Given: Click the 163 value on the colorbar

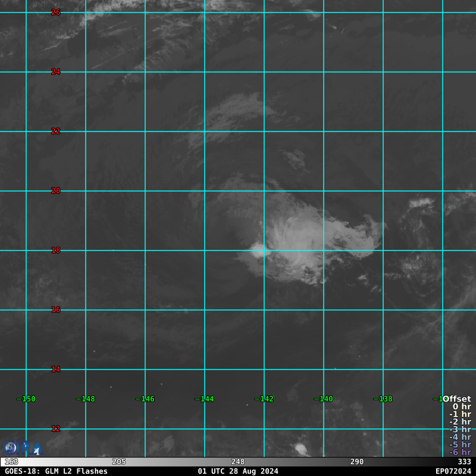Looking at the screenshot, I should point(11,462).
